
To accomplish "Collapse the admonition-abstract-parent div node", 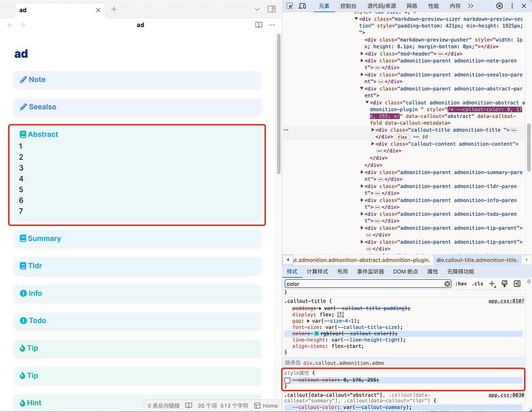I will coord(362,89).
